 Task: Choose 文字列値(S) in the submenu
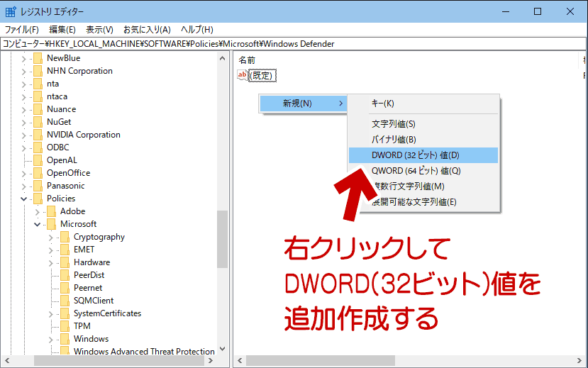[x=423, y=124]
